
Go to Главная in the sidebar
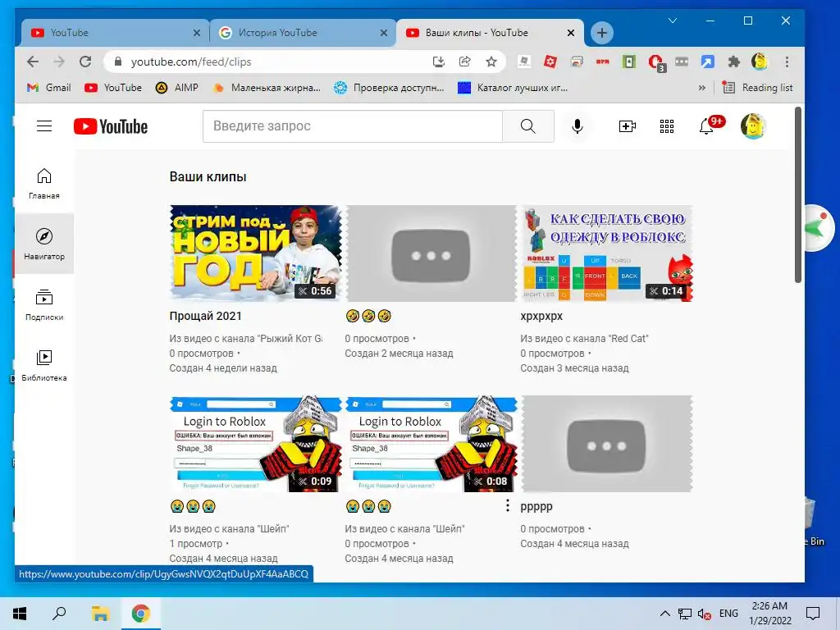click(44, 184)
